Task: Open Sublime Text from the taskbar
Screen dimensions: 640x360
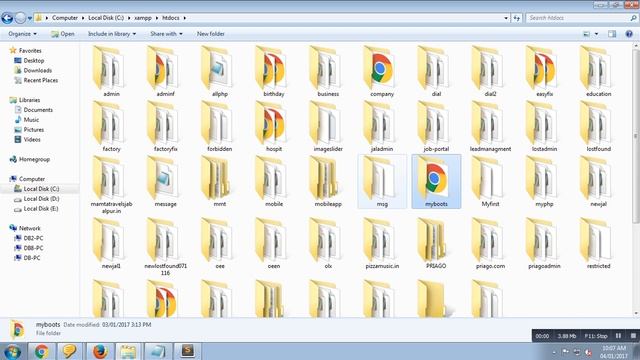Action: pyautogui.click(x=187, y=351)
